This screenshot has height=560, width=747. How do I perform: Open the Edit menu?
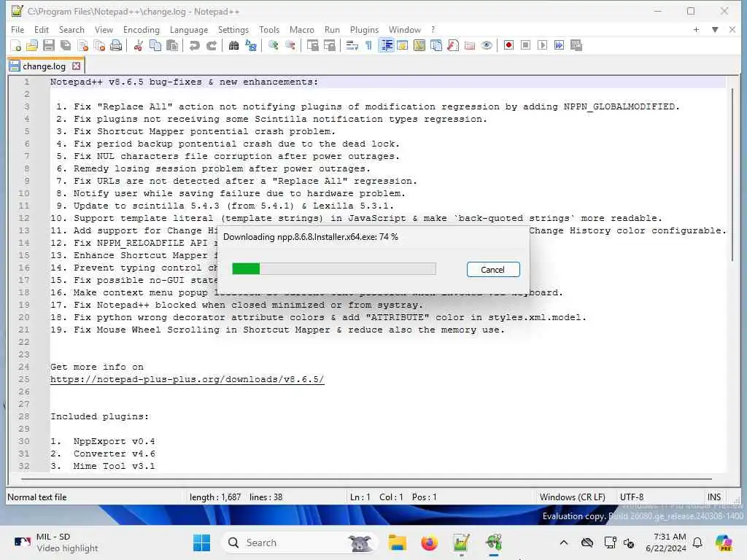click(42, 29)
